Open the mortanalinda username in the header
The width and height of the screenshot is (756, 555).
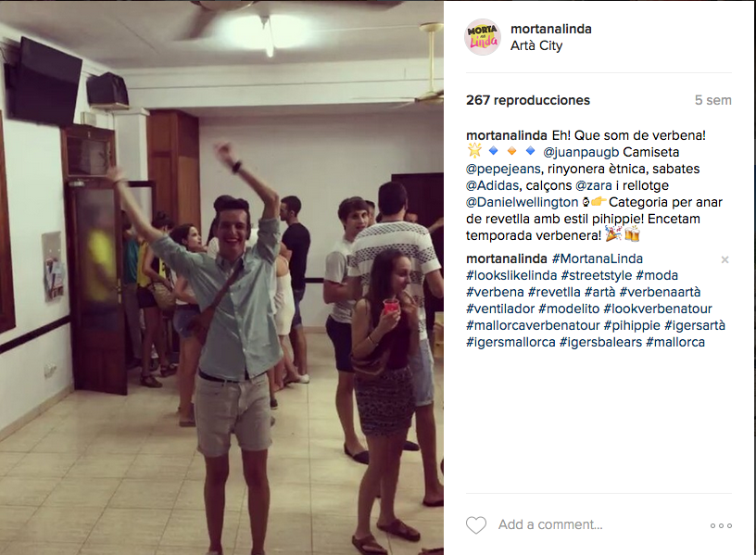[550, 29]
